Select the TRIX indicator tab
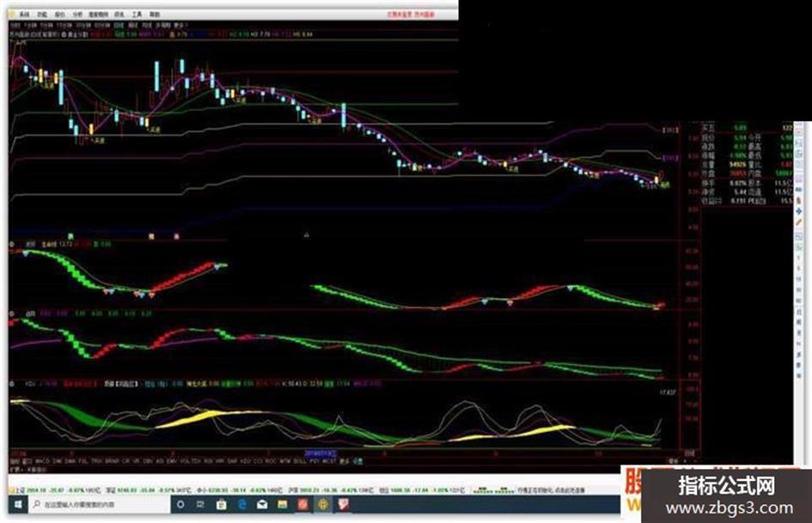Screen dimensions: 812x523 coord(96,460)
